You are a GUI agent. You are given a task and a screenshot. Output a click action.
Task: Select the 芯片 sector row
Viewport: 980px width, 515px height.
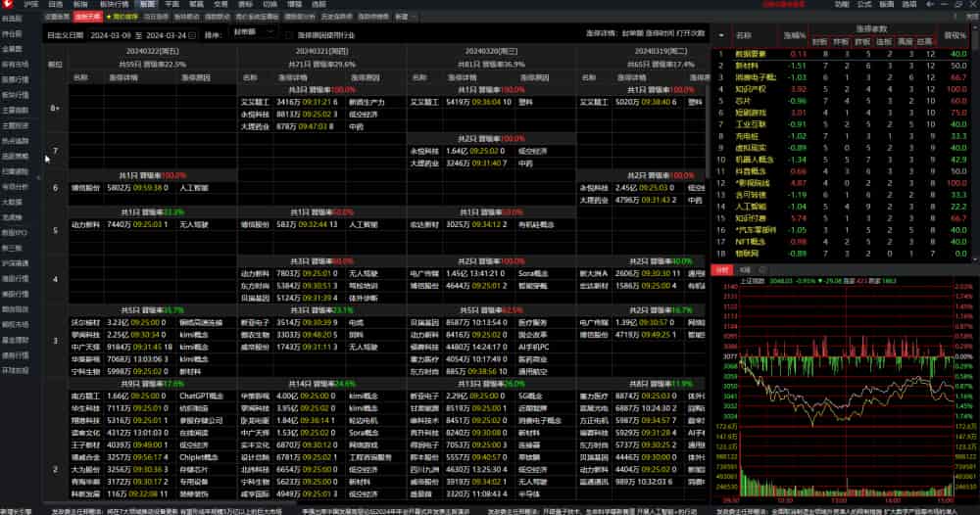pyautogui.click(x=843, y=101)
